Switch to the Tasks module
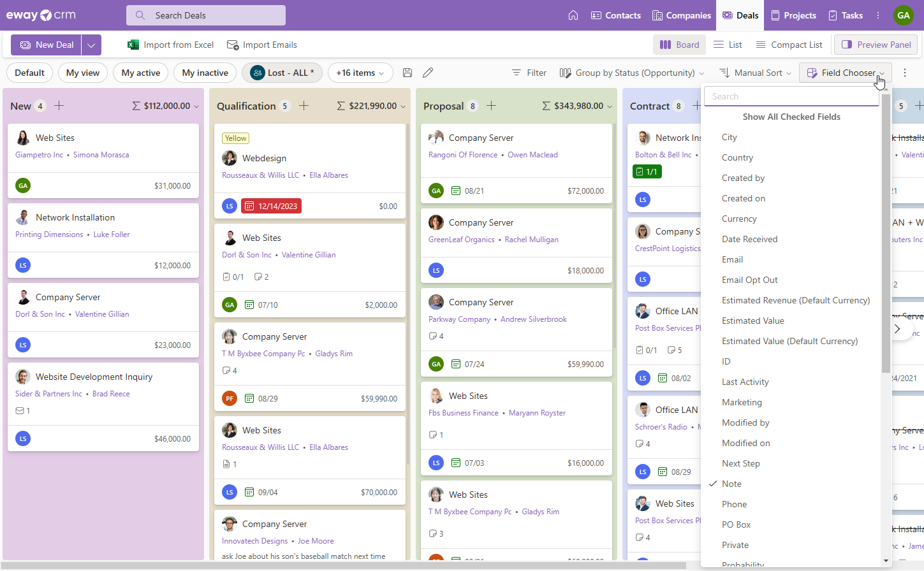Viewport: 924px width, 571px height. (846, 15)
